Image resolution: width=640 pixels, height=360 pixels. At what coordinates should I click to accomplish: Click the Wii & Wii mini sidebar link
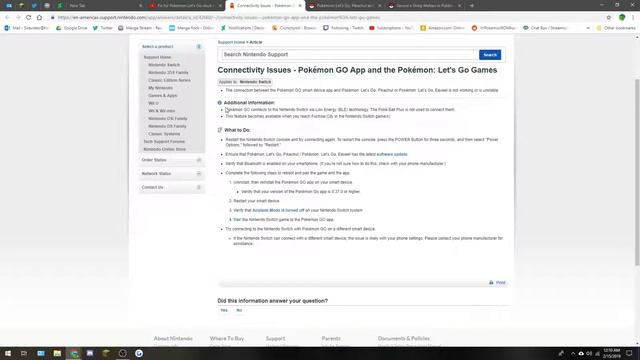click(x=162, y=111)
